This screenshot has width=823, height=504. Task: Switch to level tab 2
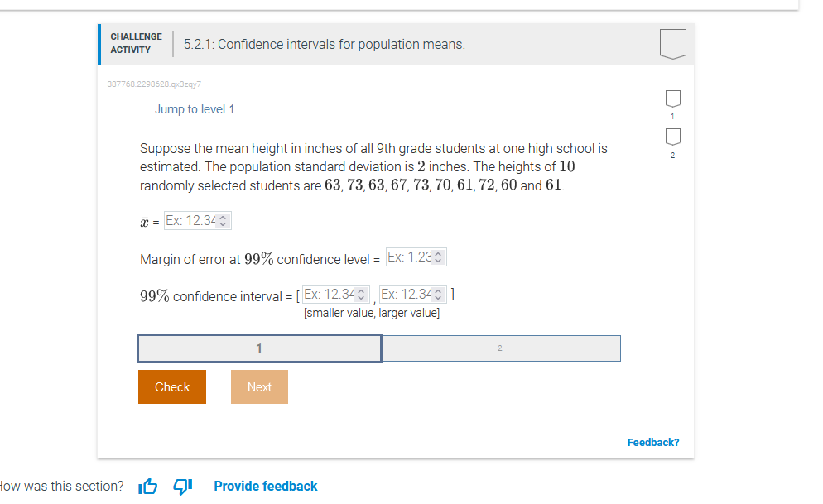point(500,348)
